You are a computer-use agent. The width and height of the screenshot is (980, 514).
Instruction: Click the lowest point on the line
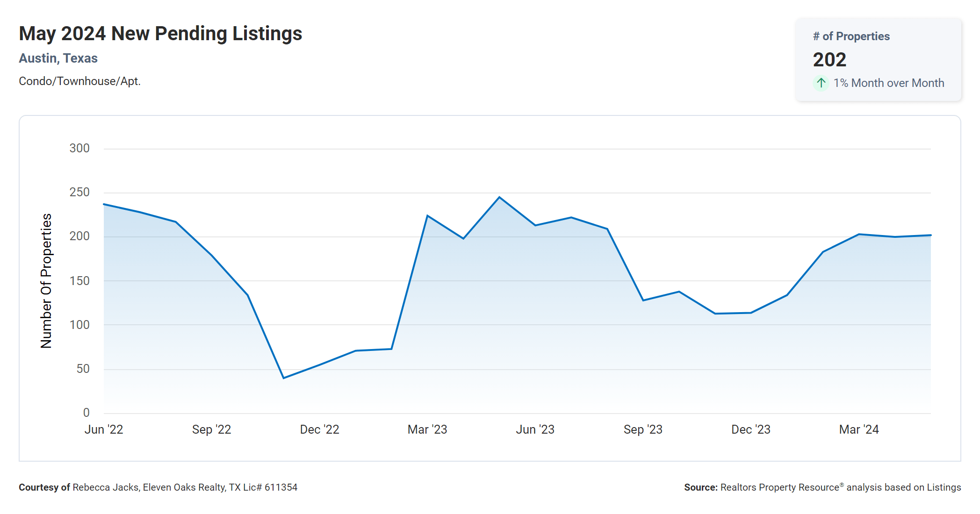coord(284,378)
